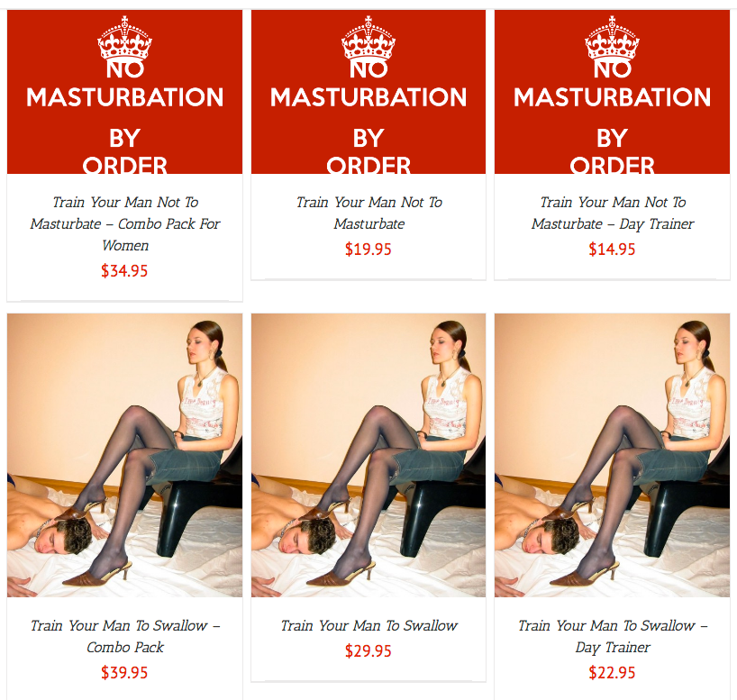Click the crown icon on the third poster
Screen dimensions: 737x700
tap(612, 37)
